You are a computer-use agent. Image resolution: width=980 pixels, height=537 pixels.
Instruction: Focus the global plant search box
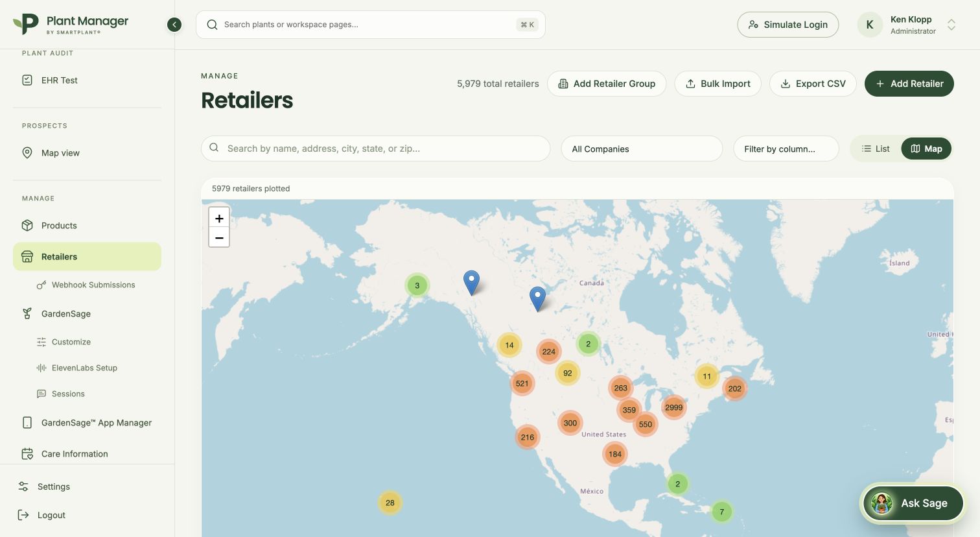tap(371, 25)
